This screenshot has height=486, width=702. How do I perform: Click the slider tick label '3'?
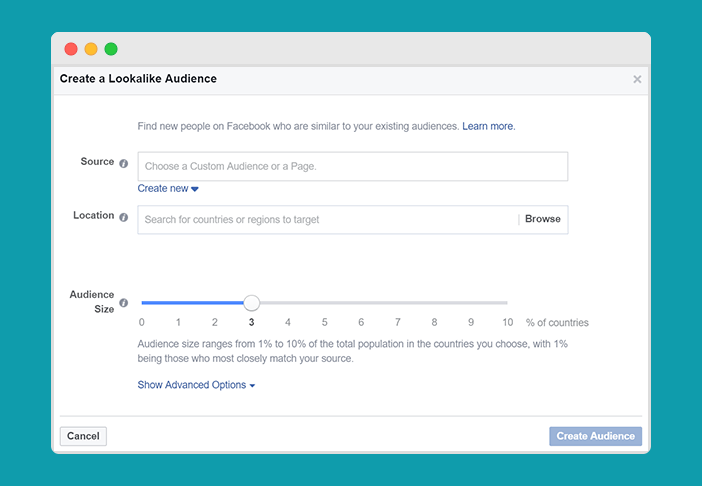point(252,322)
